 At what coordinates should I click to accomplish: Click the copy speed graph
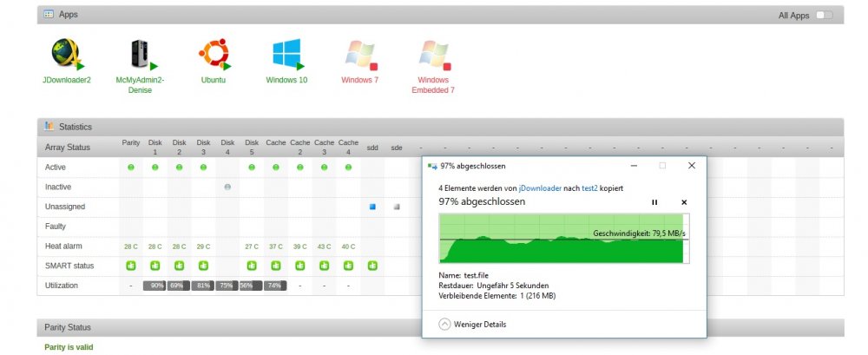564,239
